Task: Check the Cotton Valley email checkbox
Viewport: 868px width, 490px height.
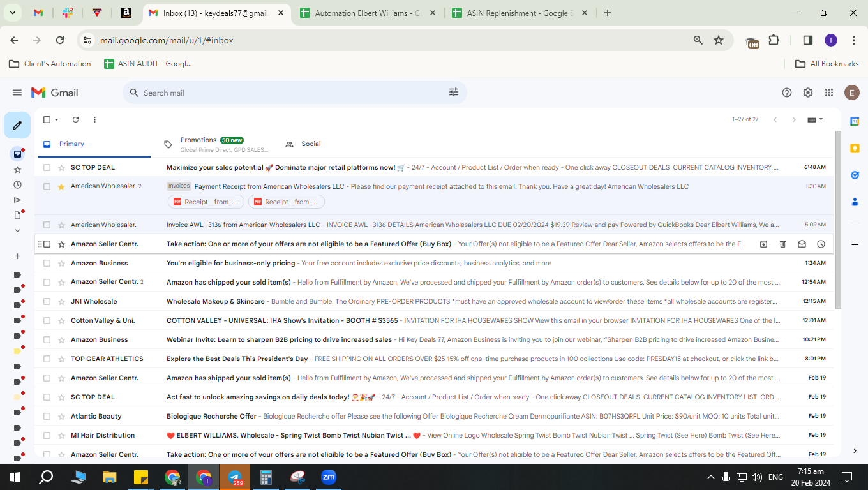Action: pyautogui.click(x=47, y=320)
